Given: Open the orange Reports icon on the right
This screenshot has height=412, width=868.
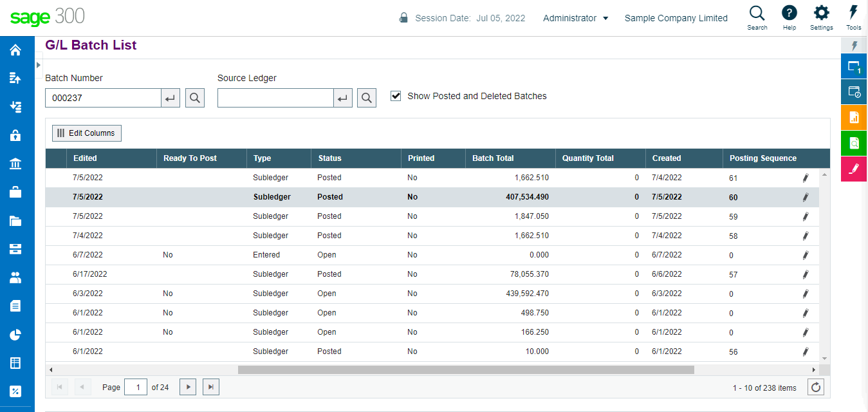Looking at the screenshot, I should click(853, 117).
